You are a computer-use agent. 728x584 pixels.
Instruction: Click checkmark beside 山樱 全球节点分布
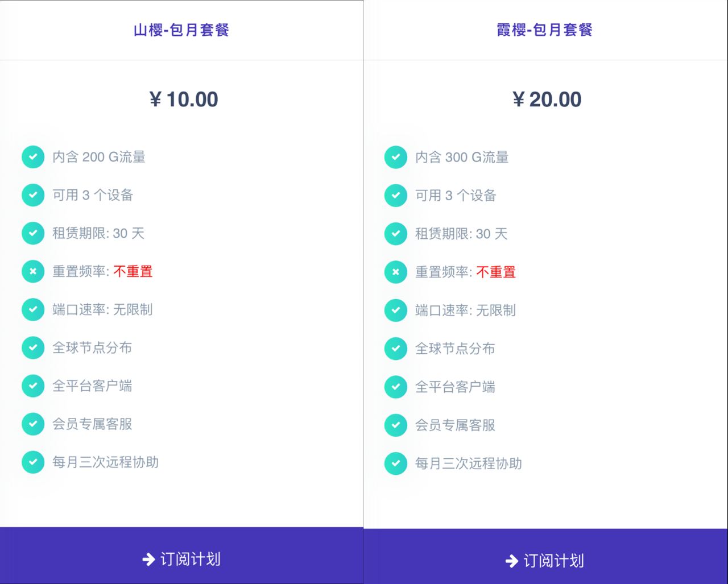click(x=33, y=347)
